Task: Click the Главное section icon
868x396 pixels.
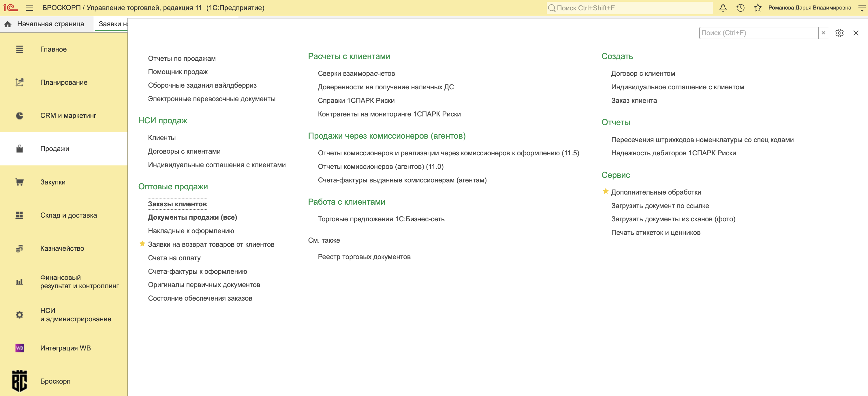Action: tap(20, 49)
